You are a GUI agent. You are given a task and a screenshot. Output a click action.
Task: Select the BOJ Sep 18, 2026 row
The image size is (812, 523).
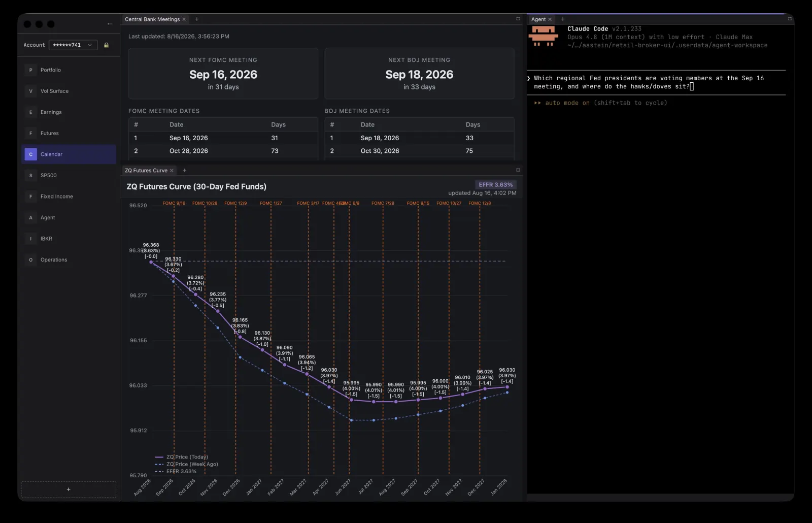click(419, 138)
